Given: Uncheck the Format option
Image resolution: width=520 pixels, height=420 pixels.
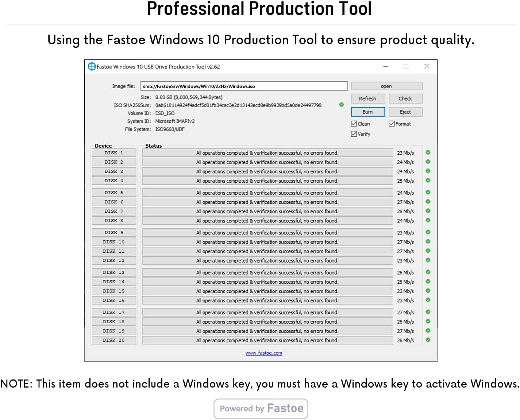Looking at the screenshot, I should [x=392, y=124].
